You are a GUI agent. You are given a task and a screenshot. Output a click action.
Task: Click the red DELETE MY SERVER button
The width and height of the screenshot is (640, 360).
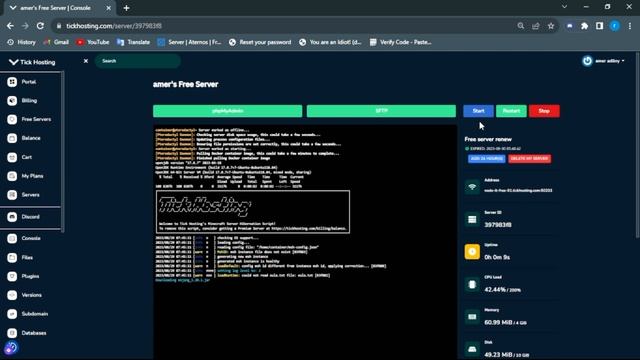(529, 158)
